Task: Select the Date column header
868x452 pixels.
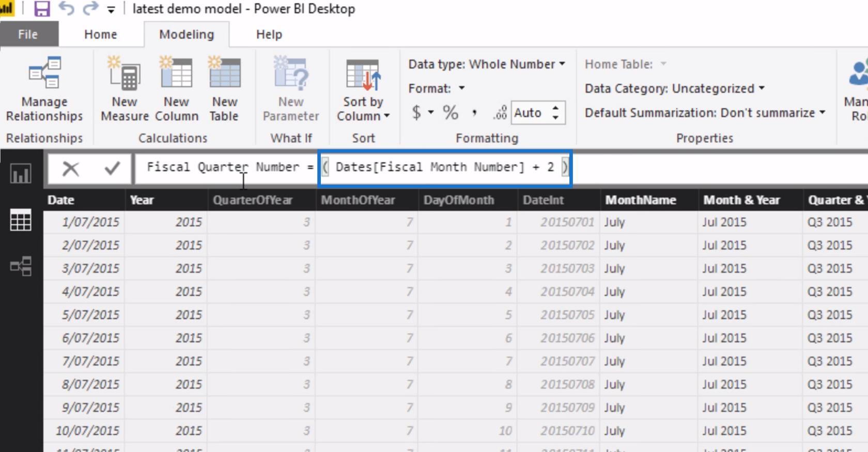Action: [x=84, y=200]
